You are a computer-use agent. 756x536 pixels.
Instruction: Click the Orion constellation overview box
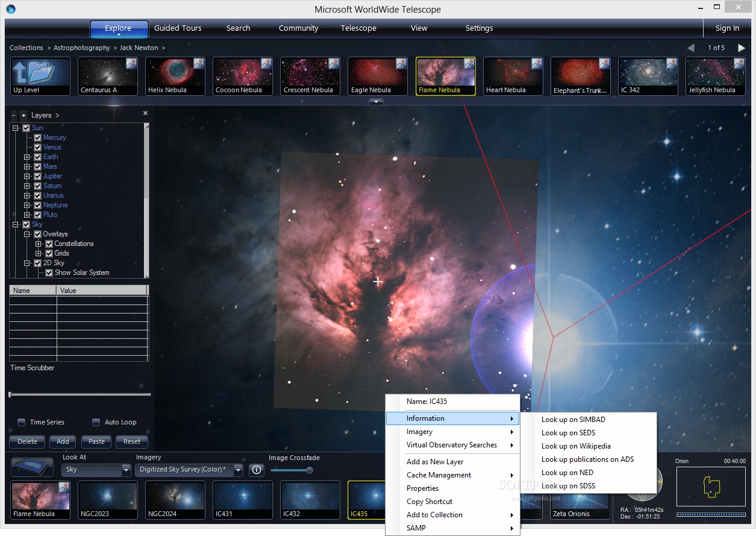tap(711, 487)
